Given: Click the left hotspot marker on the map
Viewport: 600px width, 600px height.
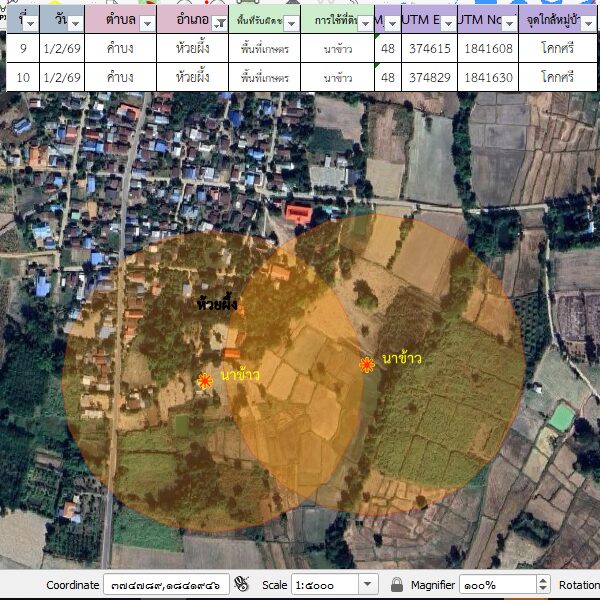Looking at the screenshot, I should click(205, 381).
